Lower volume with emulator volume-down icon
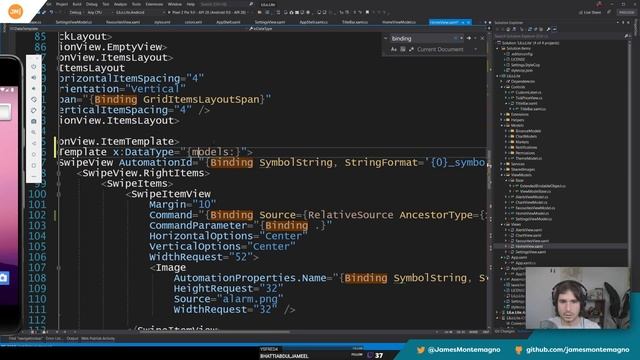The image size is (640, 360). click(x=34, y=88)
